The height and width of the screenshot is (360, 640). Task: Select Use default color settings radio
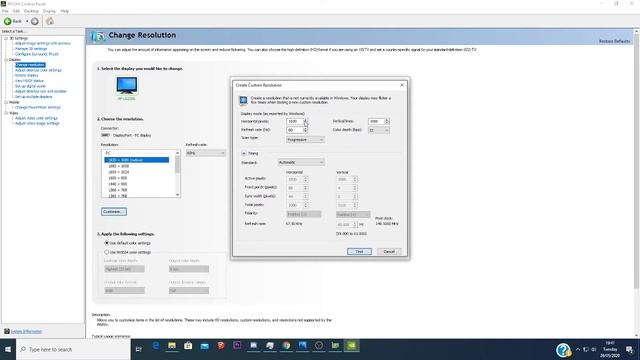click(x=107, y=243)
